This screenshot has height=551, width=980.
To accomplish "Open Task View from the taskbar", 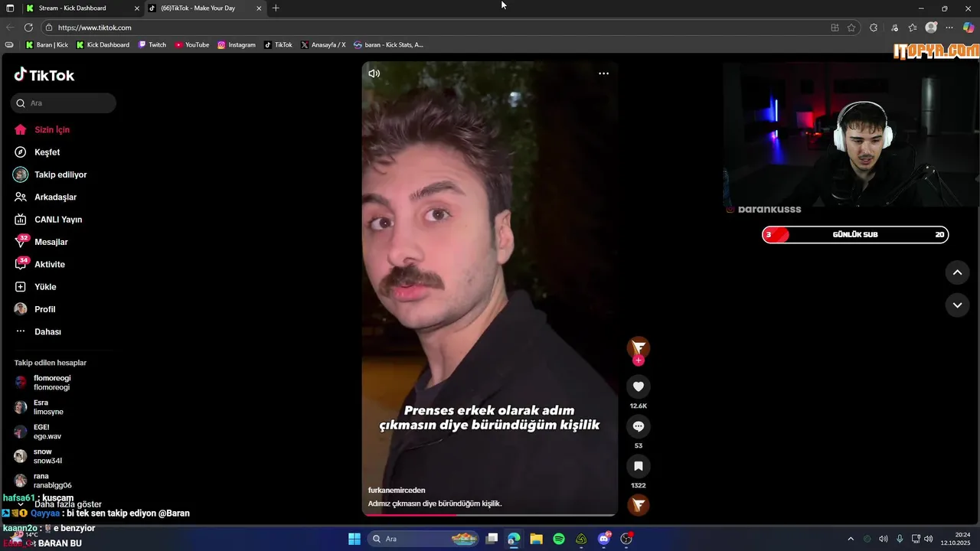I will [x=492, y=539].
